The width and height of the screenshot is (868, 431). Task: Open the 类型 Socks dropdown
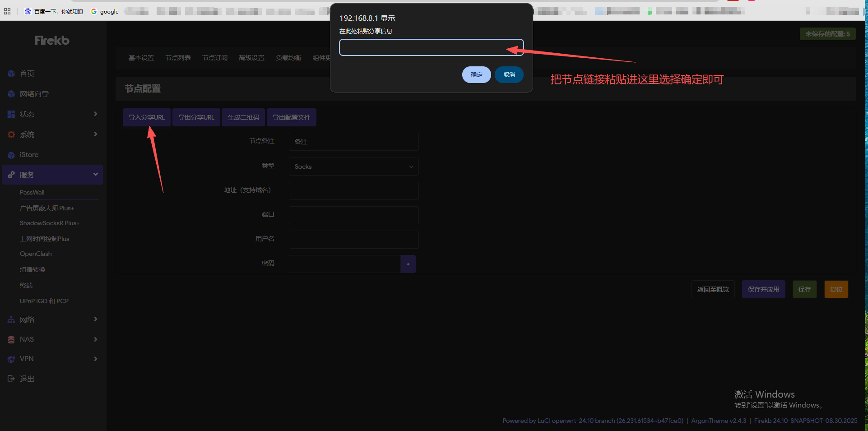(353, 167)
